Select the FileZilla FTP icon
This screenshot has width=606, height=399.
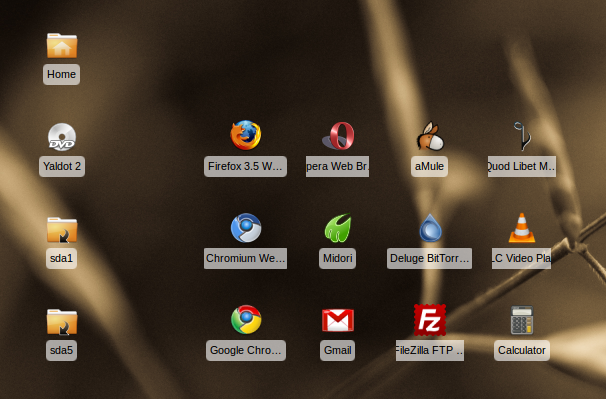point(430,320)
